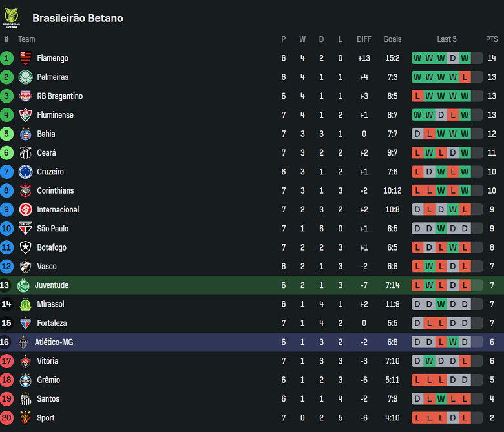Click the Flamengo team crest
This screenshot has width=504, height=432.
pyautogui.click(x=26, y=58)
